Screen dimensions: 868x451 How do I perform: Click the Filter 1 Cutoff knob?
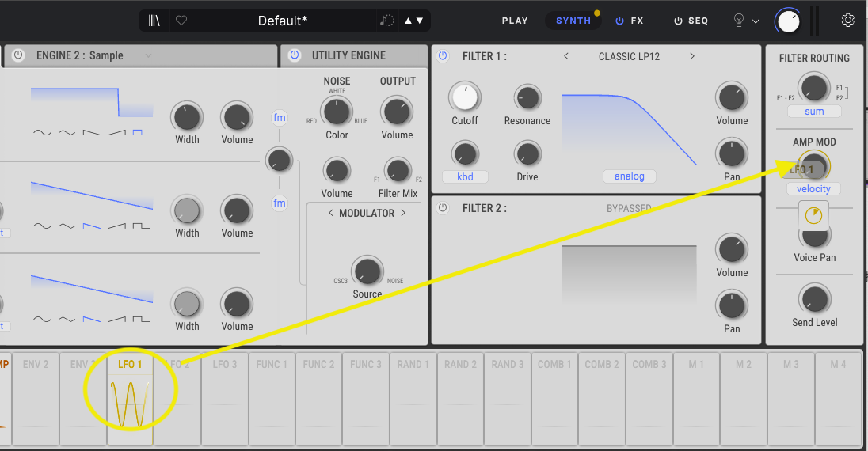(x=465, y=97)
